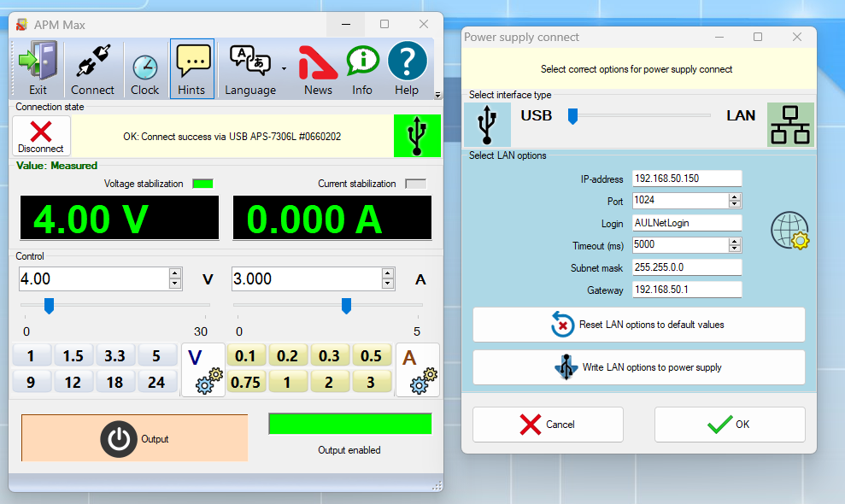Decrease current with the down spinner arrow
This screenshot has height=504, width=845.
pos(388,284)
